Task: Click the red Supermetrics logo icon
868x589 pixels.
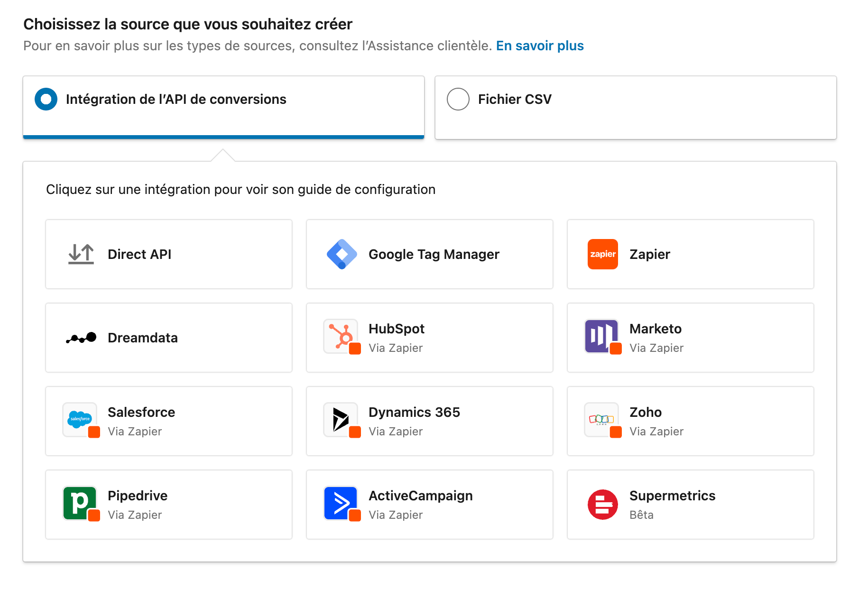Action: click(603, 505)
